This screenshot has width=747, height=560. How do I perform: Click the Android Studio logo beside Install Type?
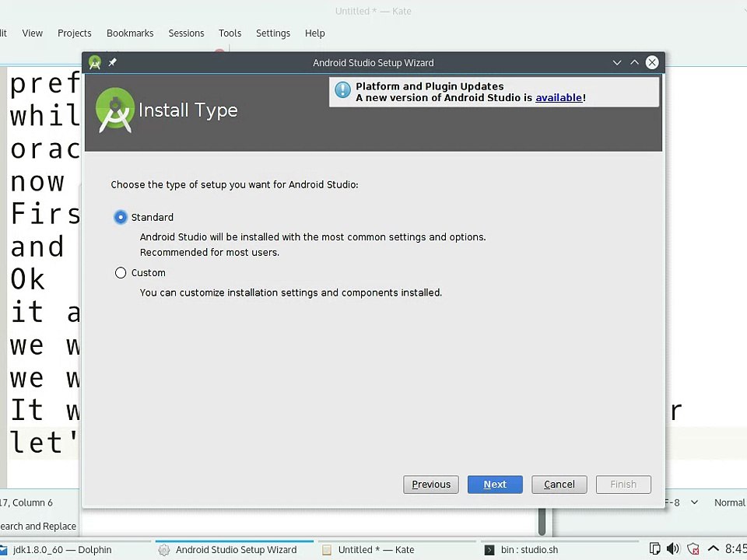click(115, 110)
